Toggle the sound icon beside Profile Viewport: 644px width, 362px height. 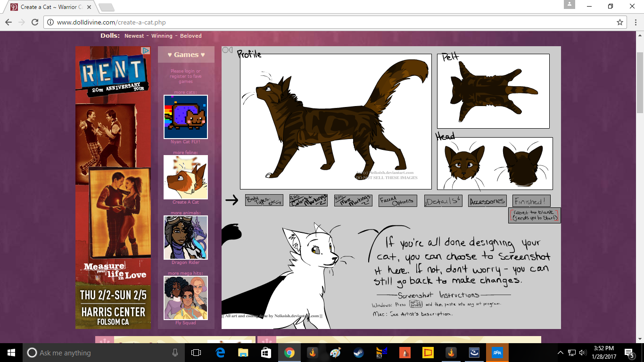pos(227,50)
